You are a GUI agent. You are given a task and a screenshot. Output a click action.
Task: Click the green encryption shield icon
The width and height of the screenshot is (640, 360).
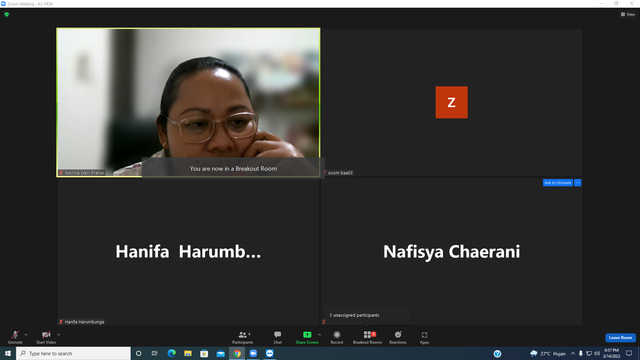(7, 14)
